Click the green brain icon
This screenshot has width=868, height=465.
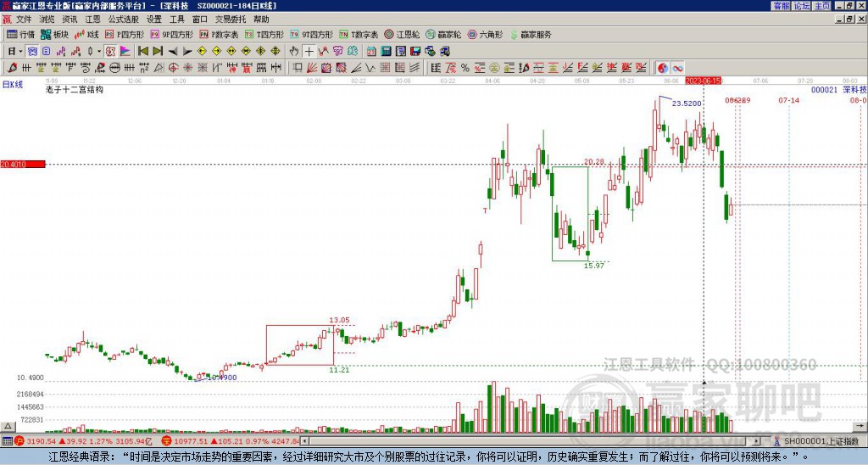(x=353, y=51)
